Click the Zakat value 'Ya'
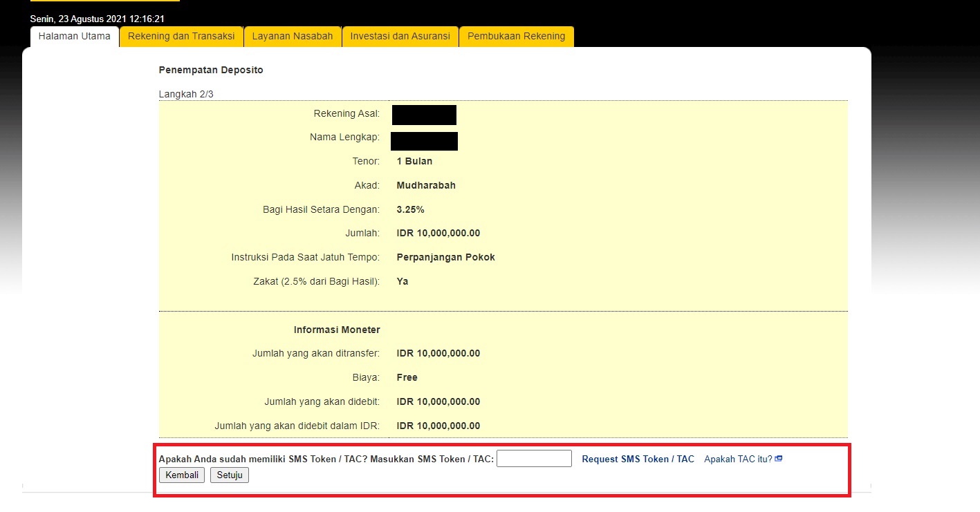This screenshot has width=980, height=512. coord(403,282)
